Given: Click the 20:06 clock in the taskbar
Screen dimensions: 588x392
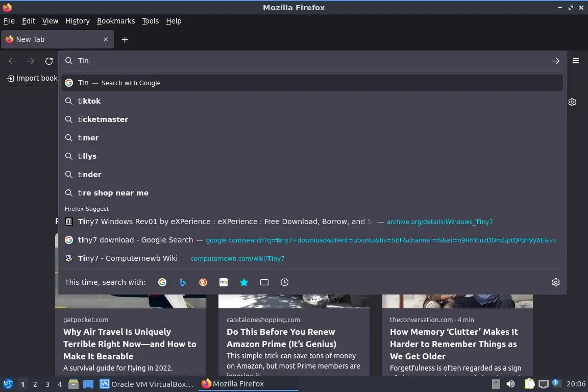Looking at the screenshot, I should [576, 384].
